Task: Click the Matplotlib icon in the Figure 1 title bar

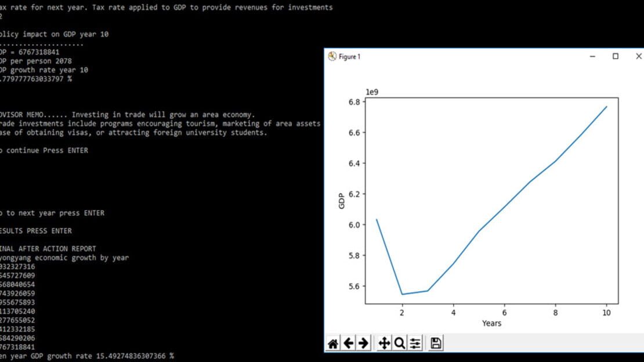Action: [x=332, y=56]
